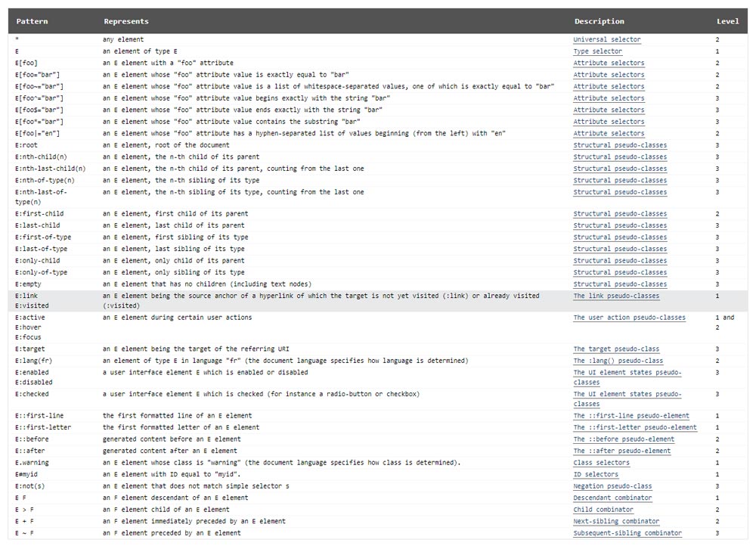Open the Child combinator link
This screenshot has width=756, height=546.
pos(603,509)
